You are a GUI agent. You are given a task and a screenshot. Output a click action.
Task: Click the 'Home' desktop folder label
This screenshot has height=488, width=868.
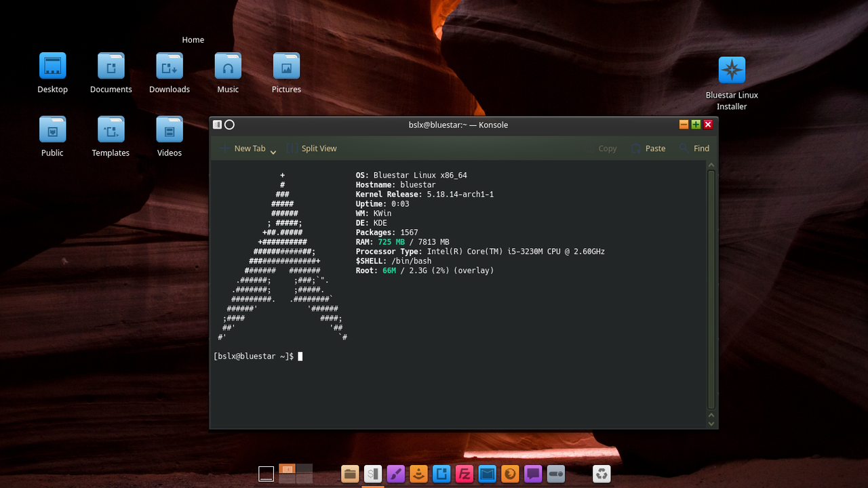click(x=193, y=40)
